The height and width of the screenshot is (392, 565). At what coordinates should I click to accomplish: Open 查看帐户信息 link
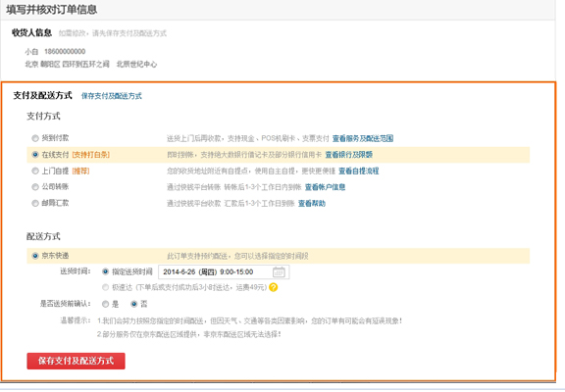tap(325, 187)
